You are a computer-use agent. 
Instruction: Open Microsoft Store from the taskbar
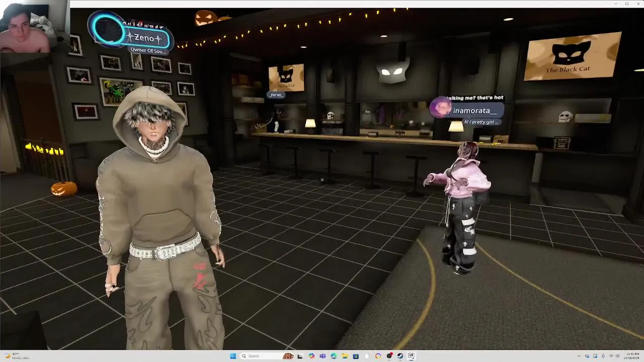pyautogui.click(x=356, y=356)
